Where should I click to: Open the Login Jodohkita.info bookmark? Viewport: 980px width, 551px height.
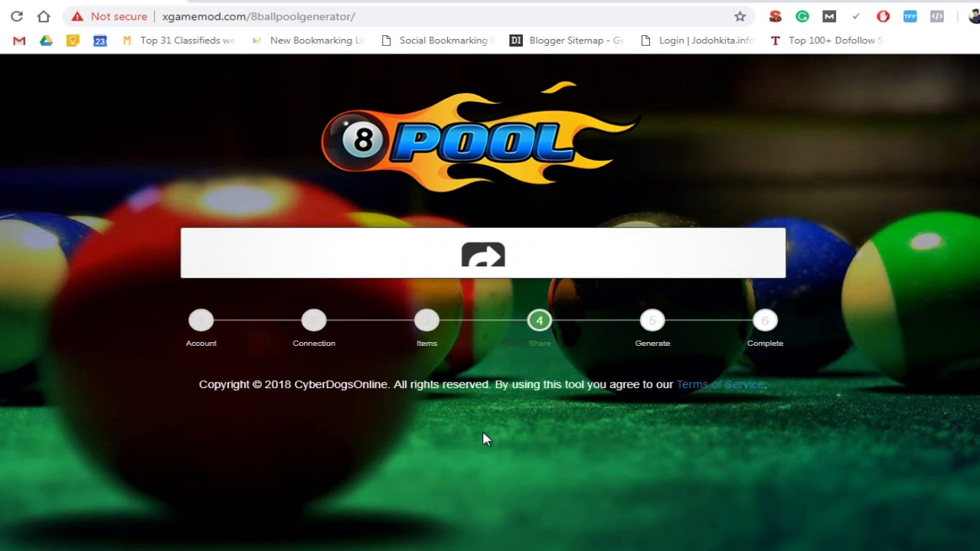point(697,41)
